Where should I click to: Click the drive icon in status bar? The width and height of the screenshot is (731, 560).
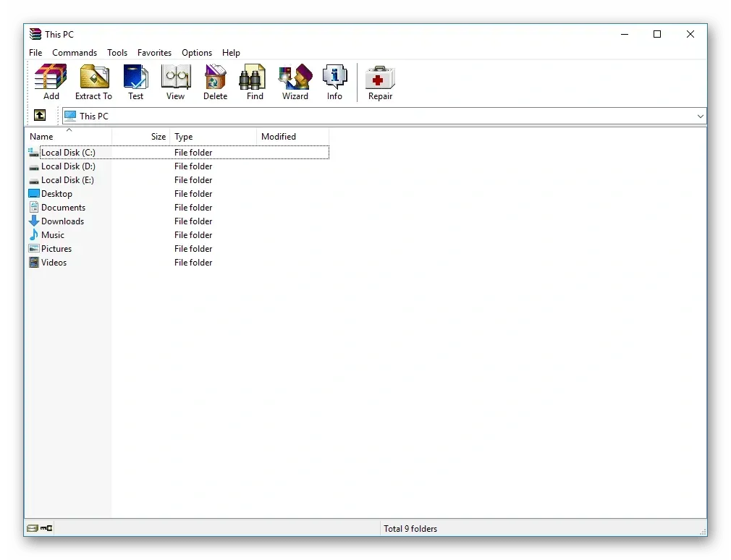pyautogui.click(x=32, y=528)
